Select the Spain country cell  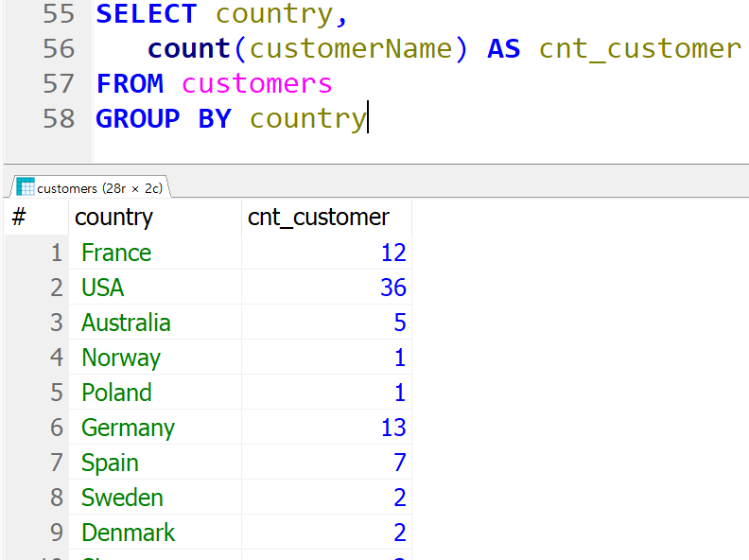pos(155,462)
